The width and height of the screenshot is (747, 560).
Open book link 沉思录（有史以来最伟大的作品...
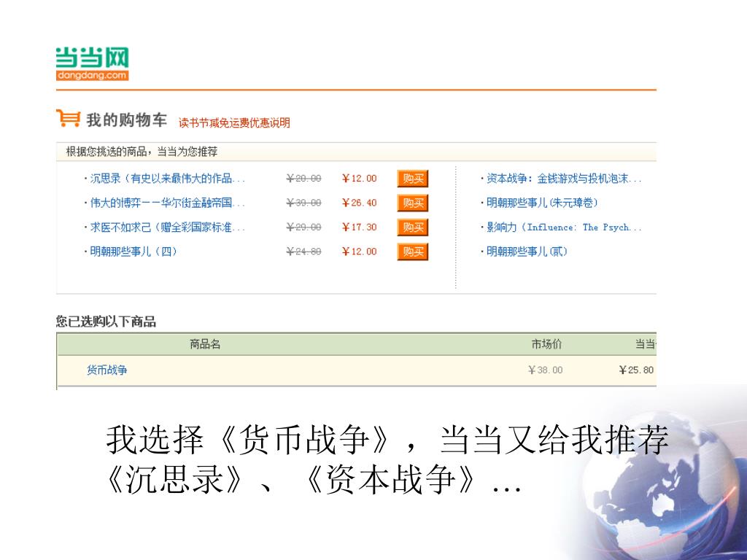pyautogui.click(x=167, y=179)
